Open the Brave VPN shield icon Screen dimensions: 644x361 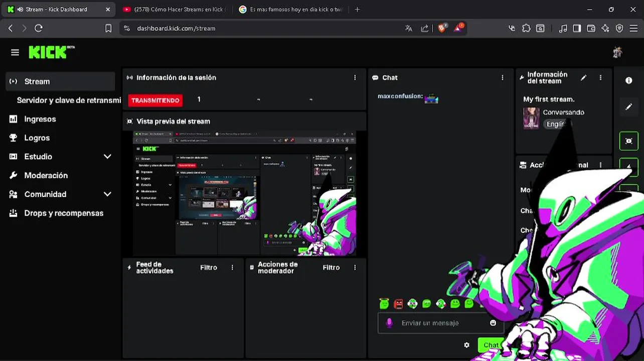[x=619, y=29]
